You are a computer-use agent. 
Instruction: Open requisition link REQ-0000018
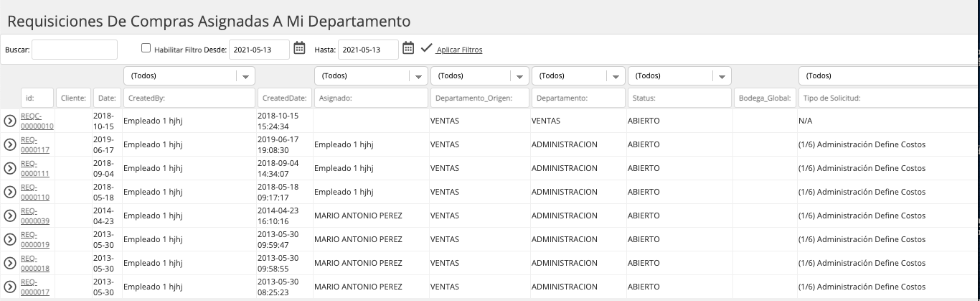coord(35,263)
